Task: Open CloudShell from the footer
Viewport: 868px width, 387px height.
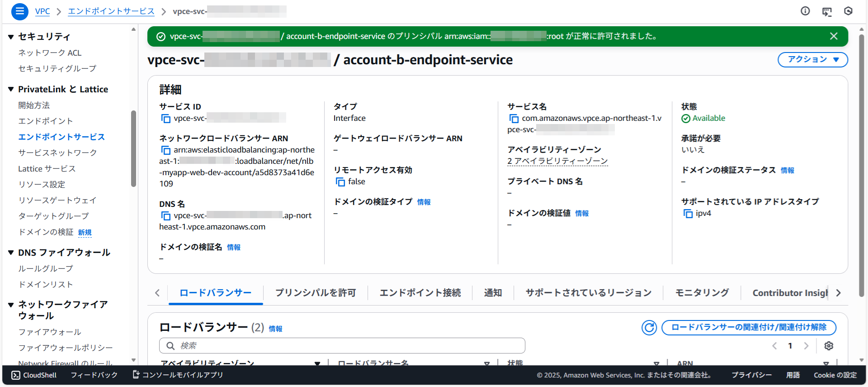Action: (x=34, y=375)
